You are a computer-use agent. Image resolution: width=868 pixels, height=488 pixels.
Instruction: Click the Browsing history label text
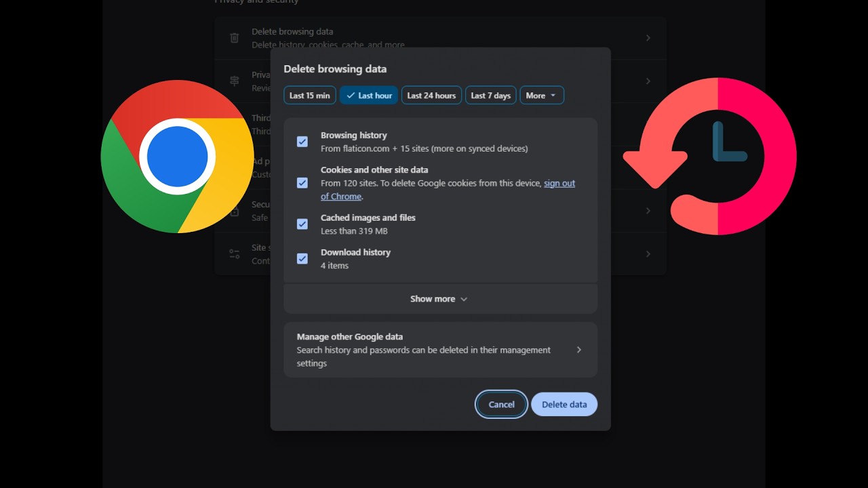point(353,136)
